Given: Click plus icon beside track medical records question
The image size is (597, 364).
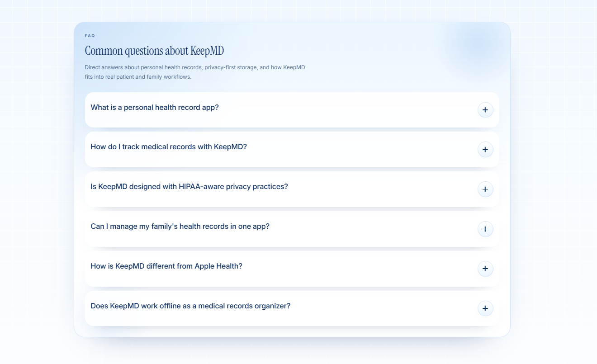Looking at the screenshot, I should point(485,150).
